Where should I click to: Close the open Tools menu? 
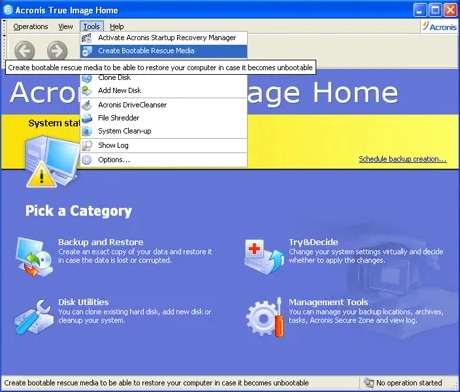[91, 27]
